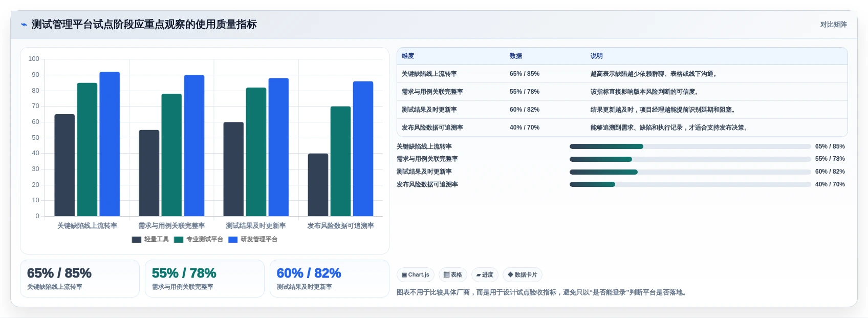The height and width of the screenshot is (318, 868).
Task: Select the Chart.js chip
Action: [x=416, y=275]
